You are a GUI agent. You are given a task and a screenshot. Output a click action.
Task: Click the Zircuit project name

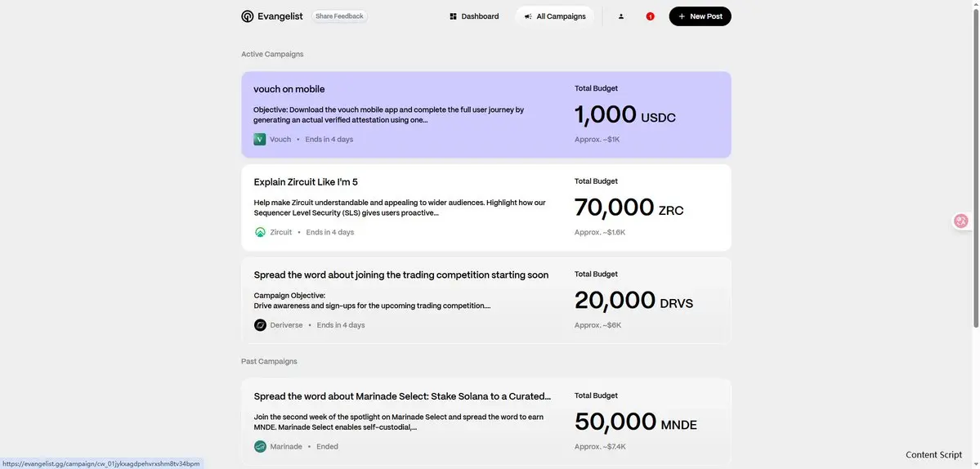[x=281, y=232]
